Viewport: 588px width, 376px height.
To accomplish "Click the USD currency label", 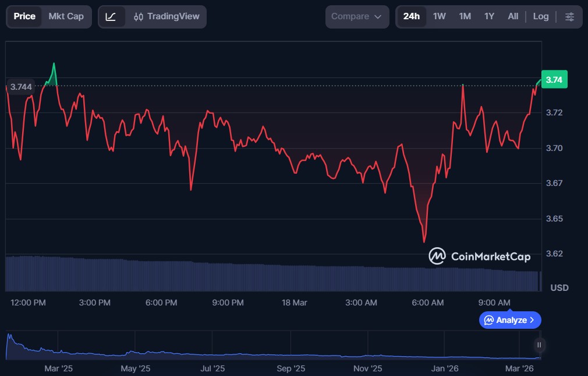I will pos(559,288).
